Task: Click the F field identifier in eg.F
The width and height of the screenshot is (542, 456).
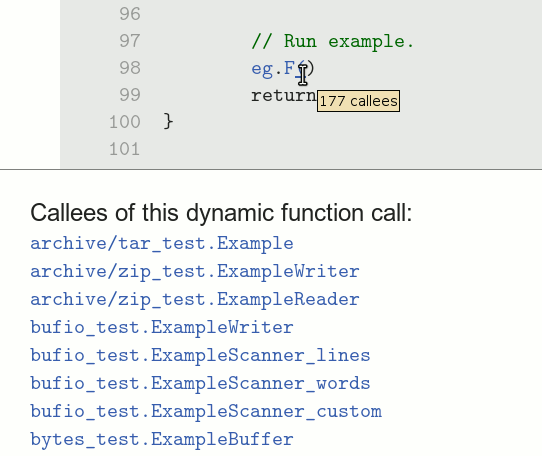Action: [289, 68]
